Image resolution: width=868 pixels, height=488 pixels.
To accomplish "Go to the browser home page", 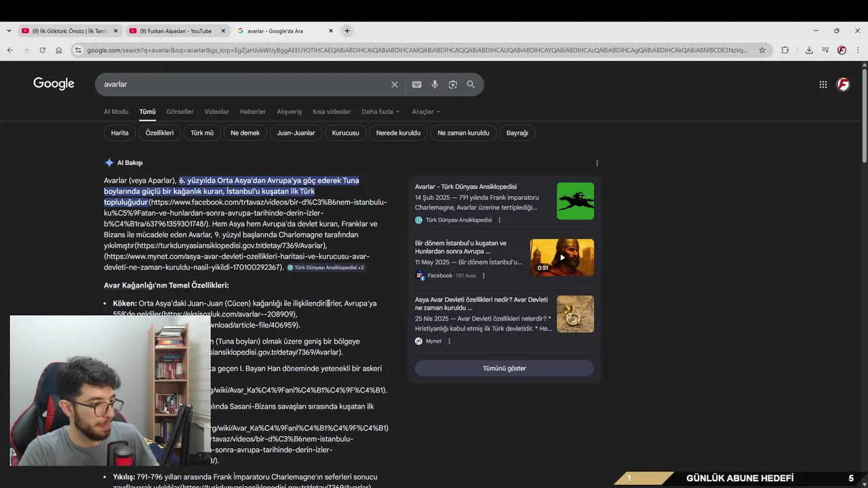I will (58, 50).
